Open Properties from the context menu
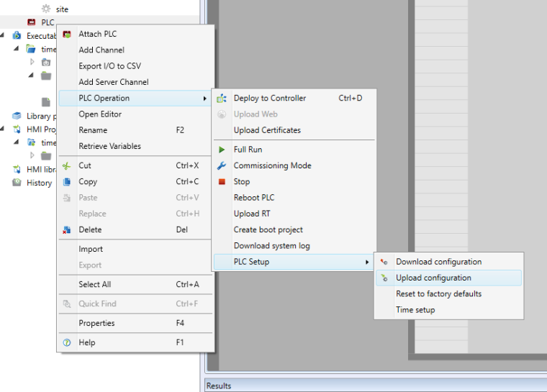Viewport: 547px width, 392px height. (96, 324)
